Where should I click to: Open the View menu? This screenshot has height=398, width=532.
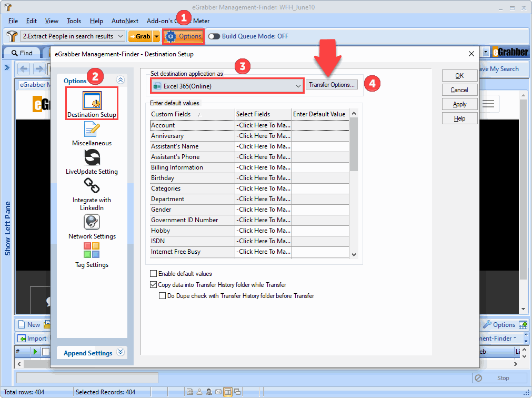click(x=52, y=21)
